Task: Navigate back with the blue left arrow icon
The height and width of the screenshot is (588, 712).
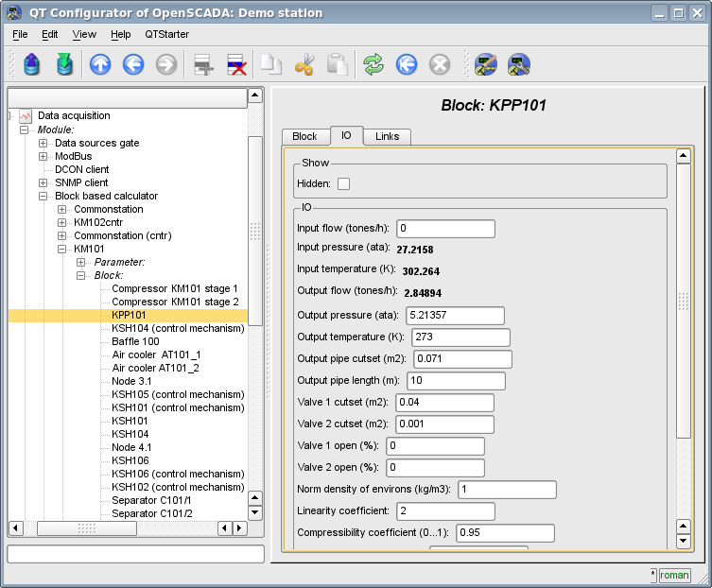Action: (x=133, y=65)
